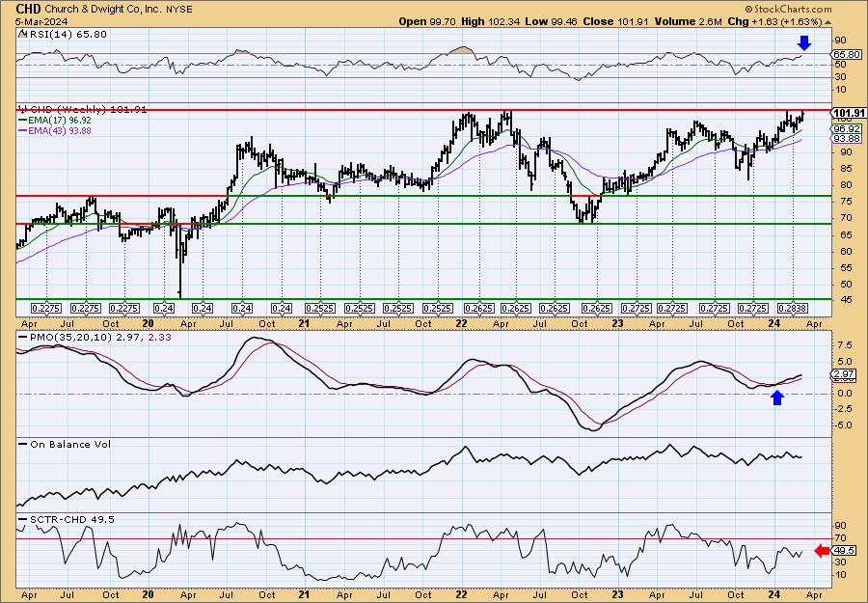The image size is (868, 603).
Task: Click the green EMA(17) legend line swatch
Action: 23,121
